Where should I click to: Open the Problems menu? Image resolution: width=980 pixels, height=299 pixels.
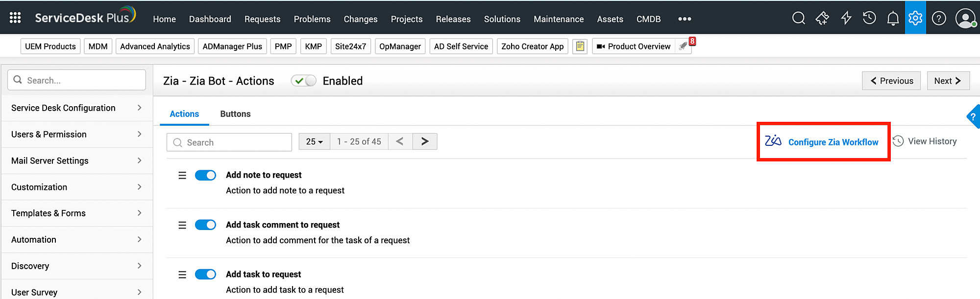point(312,19)
